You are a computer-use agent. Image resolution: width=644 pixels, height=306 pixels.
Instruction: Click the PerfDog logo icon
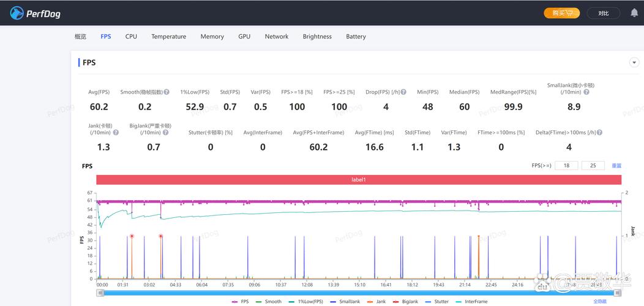(x=17, y=13)
